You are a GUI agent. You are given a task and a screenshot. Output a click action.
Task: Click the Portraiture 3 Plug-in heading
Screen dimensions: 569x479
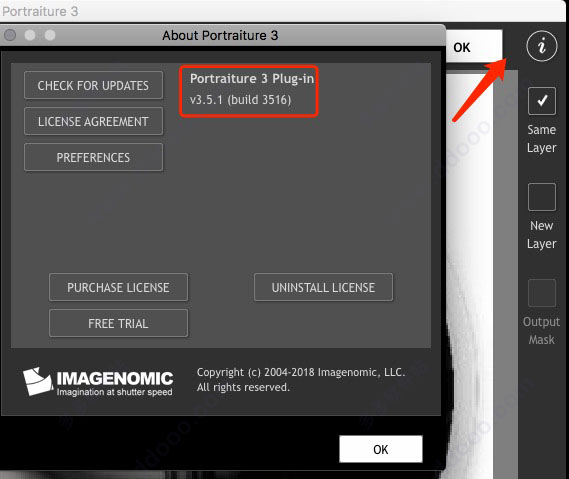pyautogui.click(x=252, y=78)
